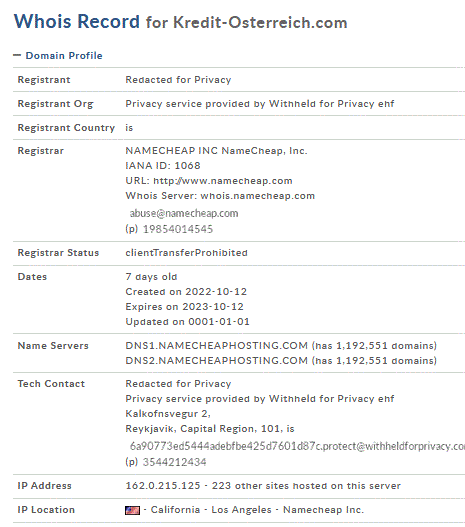The height and width of the screenshot is (527, 465).
Task: Click Created on 2022-10-12 date
Action: coord(186,292)
